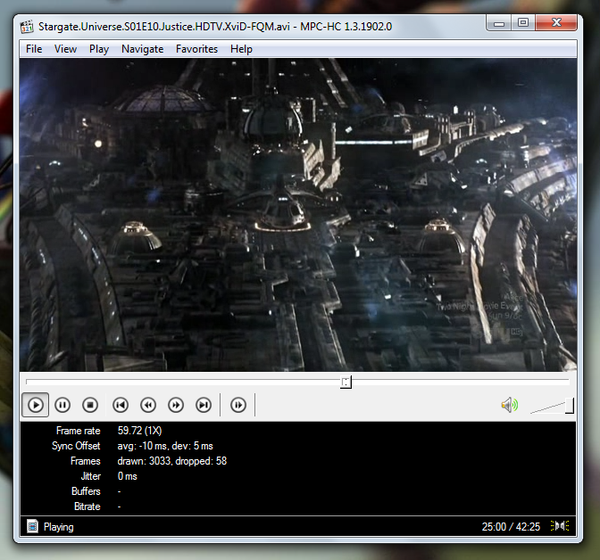Open the Help menu
The width and height of the screenshot is (600, 560).
tap(241, 49)
